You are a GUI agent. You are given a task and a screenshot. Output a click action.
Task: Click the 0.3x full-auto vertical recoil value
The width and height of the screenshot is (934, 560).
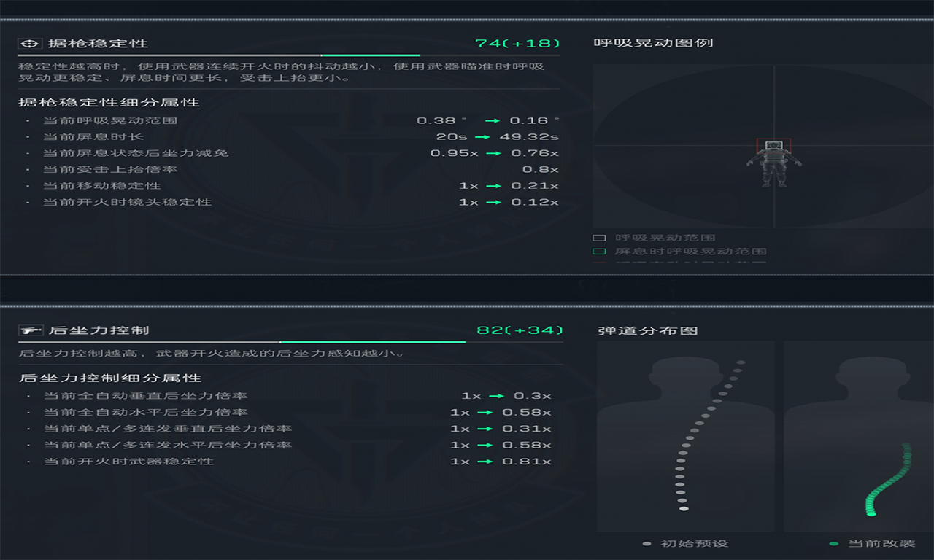click(x=532, y=396)
